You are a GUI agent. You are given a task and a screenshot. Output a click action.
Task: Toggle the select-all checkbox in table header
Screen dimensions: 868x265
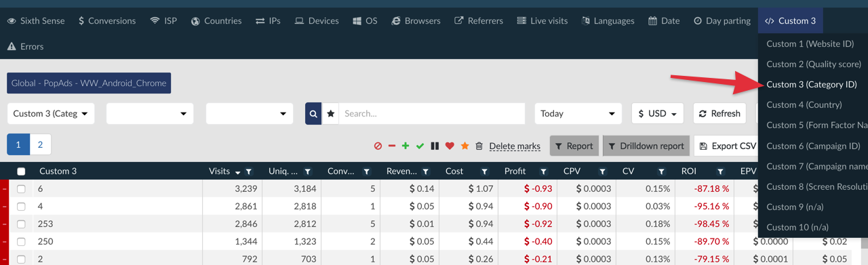click(x=21, y=171)
